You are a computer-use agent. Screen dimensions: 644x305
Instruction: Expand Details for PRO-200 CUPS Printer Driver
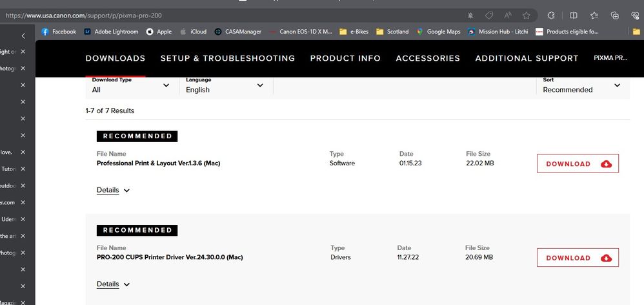pos(113,284)
